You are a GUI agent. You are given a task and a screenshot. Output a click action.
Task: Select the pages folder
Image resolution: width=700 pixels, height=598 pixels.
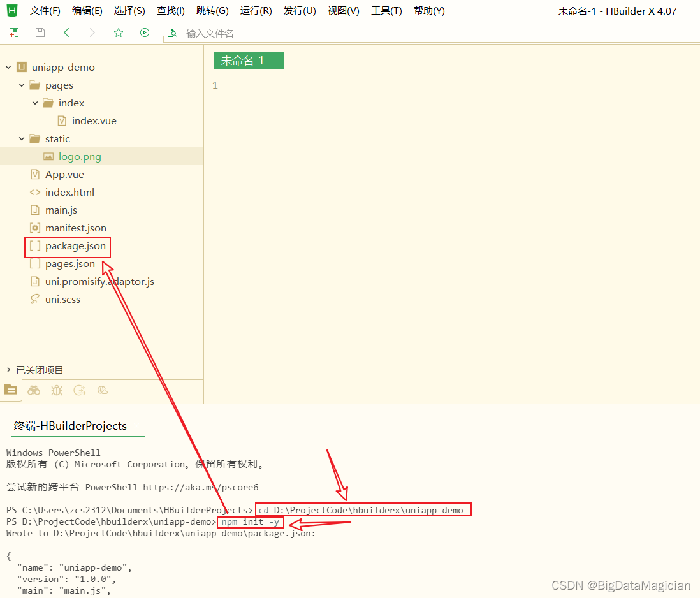(x=59, y=85)
